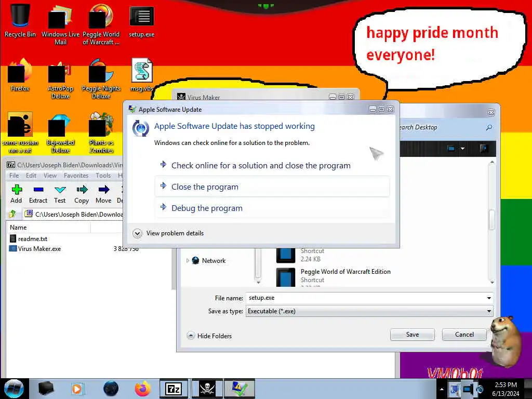Screen dimensions: 532x399
Task: Open the File name dropdown arrow
Action: pyautogui.click(x=489, y=298)
